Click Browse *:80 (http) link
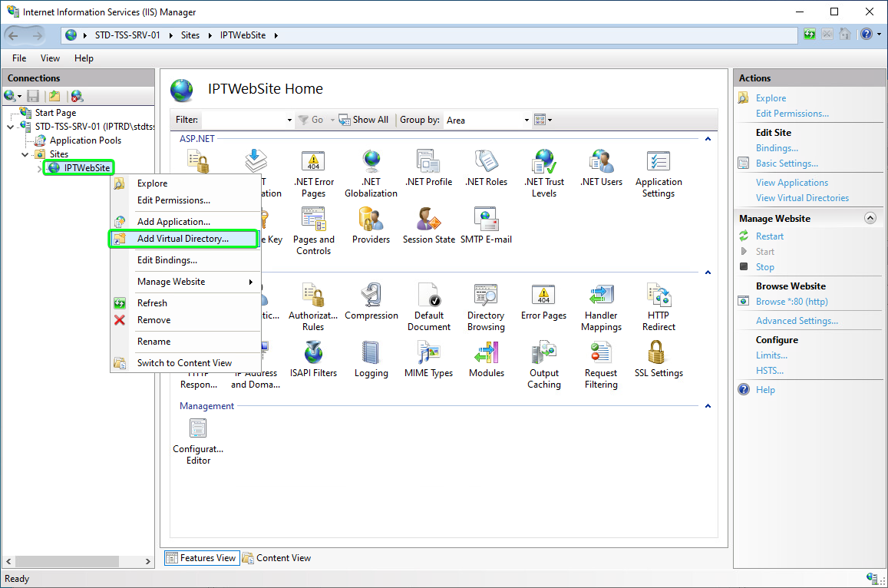Viewport: 888px width, 588px height. (x=791, y=302)
